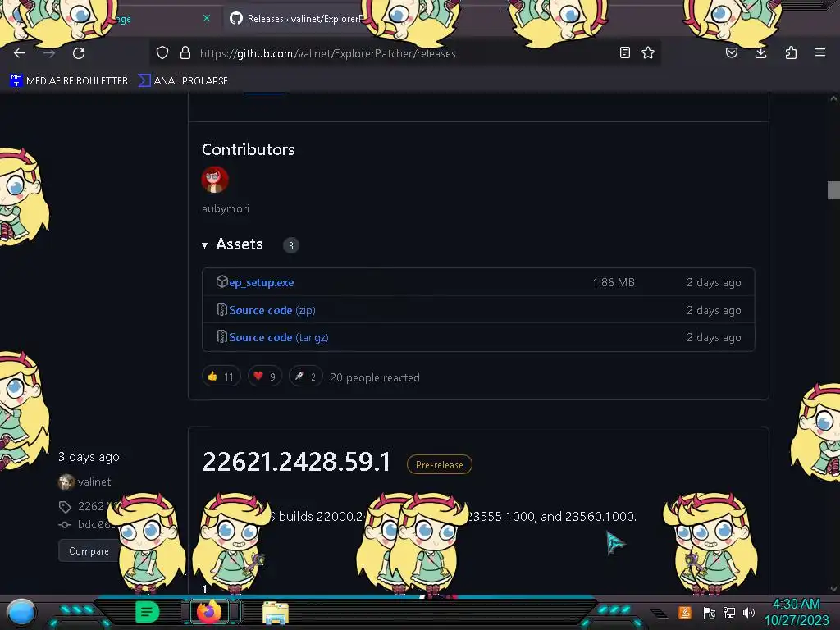Viewport: 840px width, 630px height.
Task: Open aubymori contributor avatar
Action: tap(215, 180)
